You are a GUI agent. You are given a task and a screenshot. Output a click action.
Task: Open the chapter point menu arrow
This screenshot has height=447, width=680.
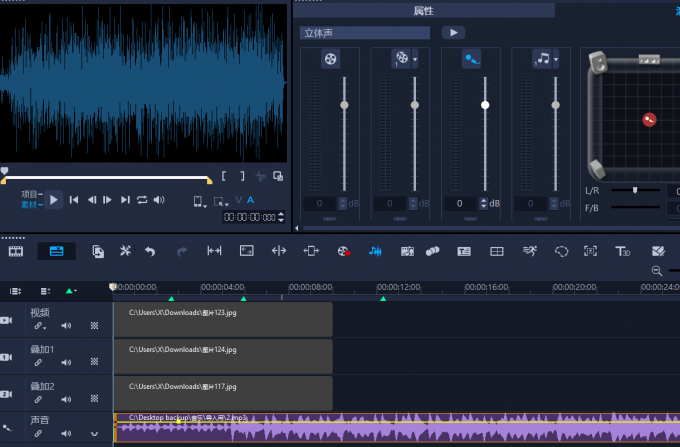(75, 291)
